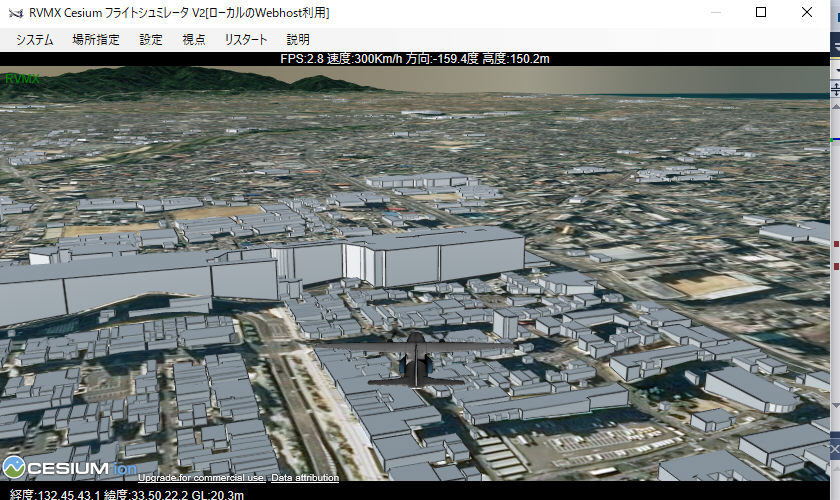Open the 説明 help menu
Screen dimensions: 840x500
(x=298, y=40)
